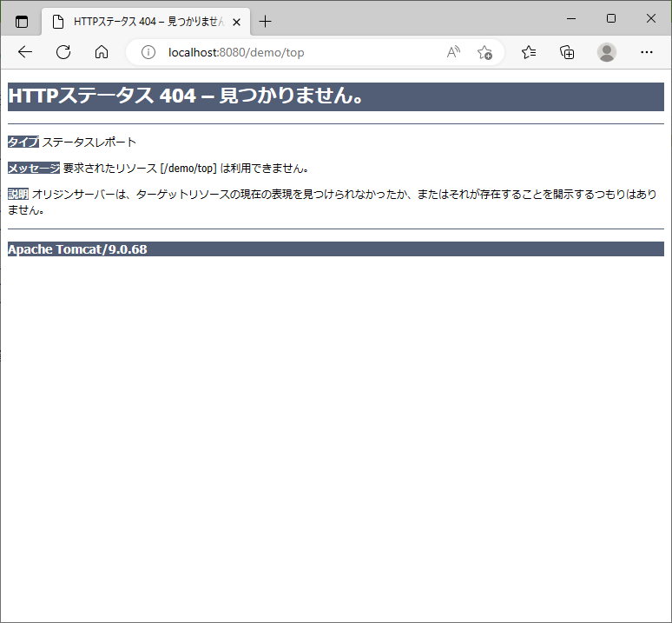Activate Read aloud icon

pyautogui.click(x=453, y=52)
